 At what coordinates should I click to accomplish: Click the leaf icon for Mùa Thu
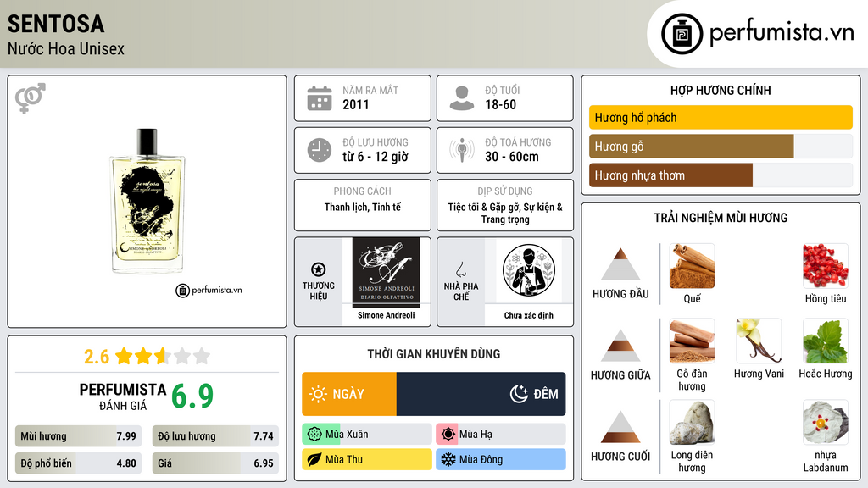314,459
